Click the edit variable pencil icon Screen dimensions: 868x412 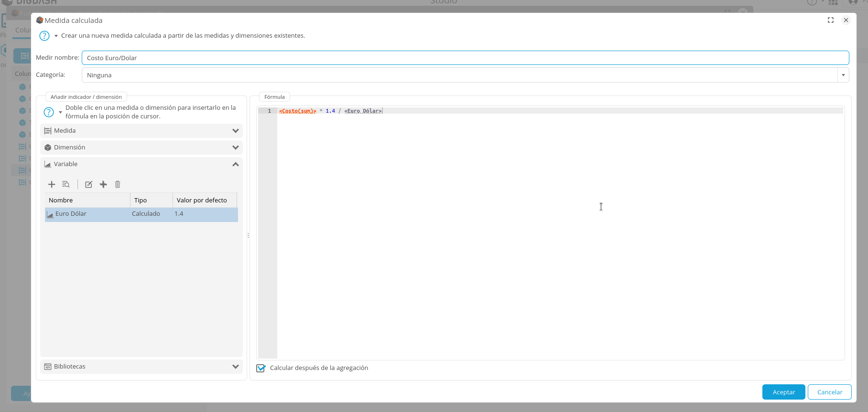88,184
